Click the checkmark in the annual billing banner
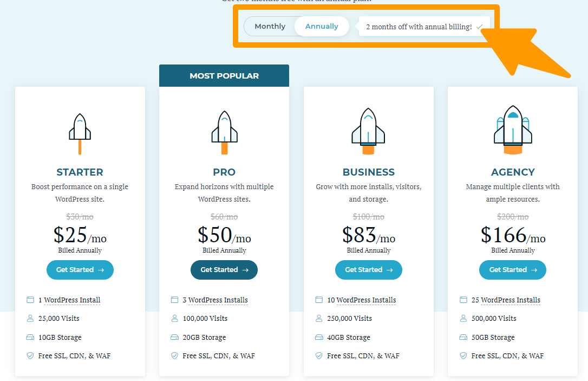The width and height of the screenshot is (588, 381). (x=479, y=26)
